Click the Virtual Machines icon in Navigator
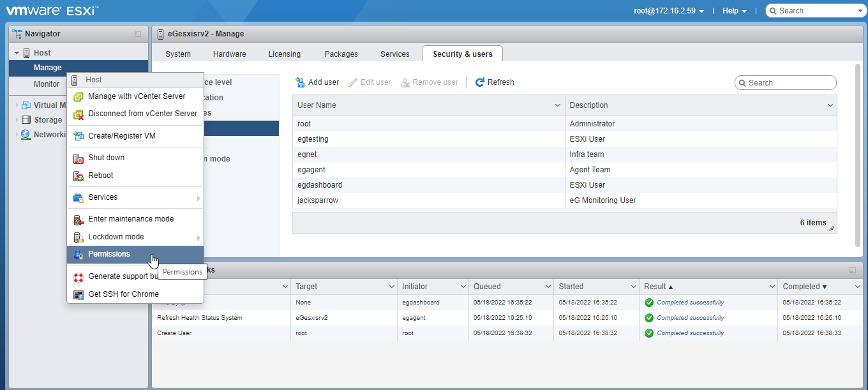This screenshot has width=868, height=390. [26, 105]
